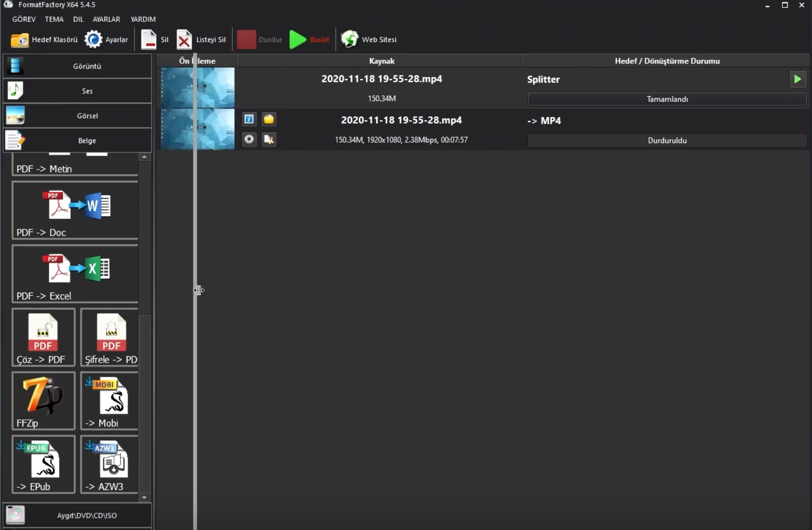
Task: Select the -> EPub conversion icon
Action: tap(43, 464)
